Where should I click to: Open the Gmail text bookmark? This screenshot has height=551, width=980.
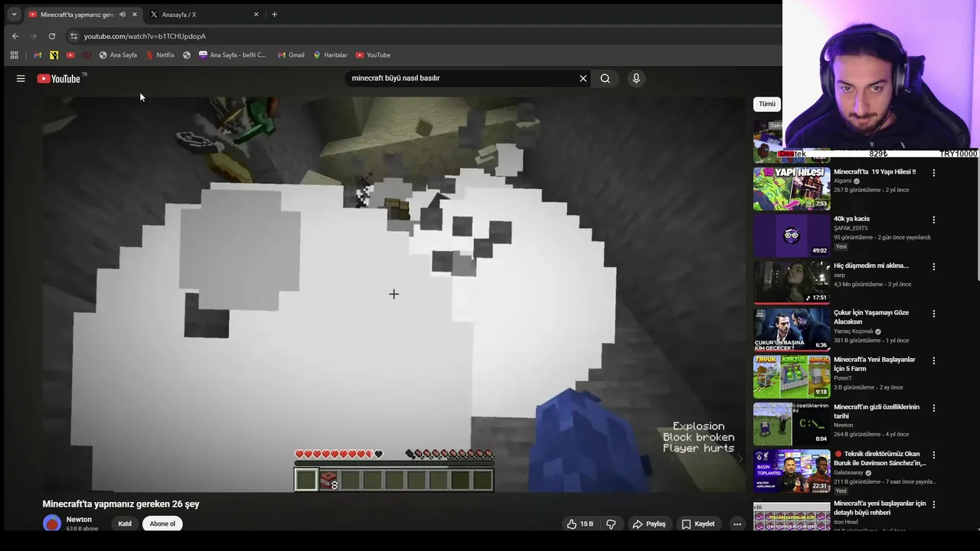coord(290,55)
